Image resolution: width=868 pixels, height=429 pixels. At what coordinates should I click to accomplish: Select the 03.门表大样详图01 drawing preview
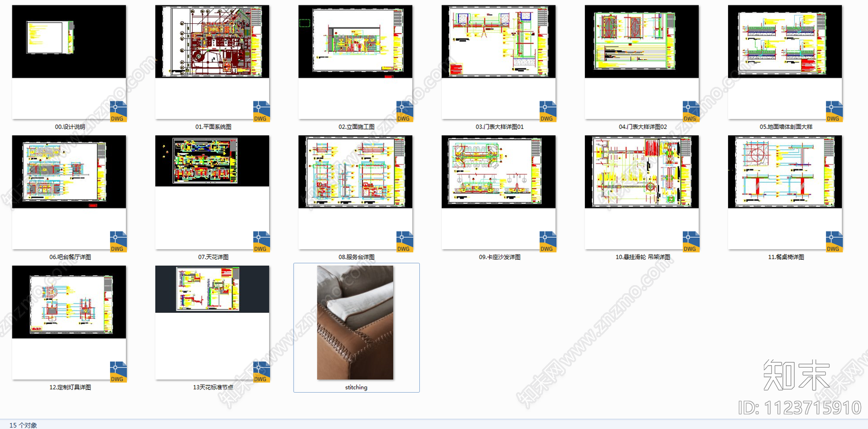pyautogui.click(x=499, y=42)
